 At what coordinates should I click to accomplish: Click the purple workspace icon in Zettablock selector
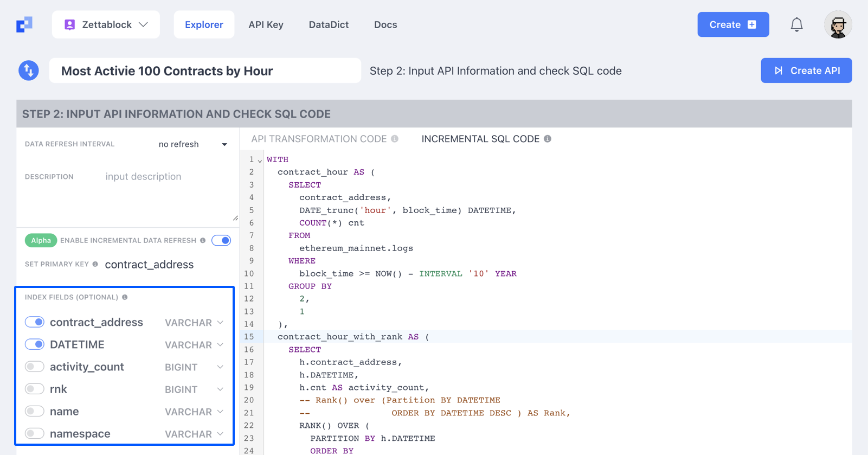[69, 24]
